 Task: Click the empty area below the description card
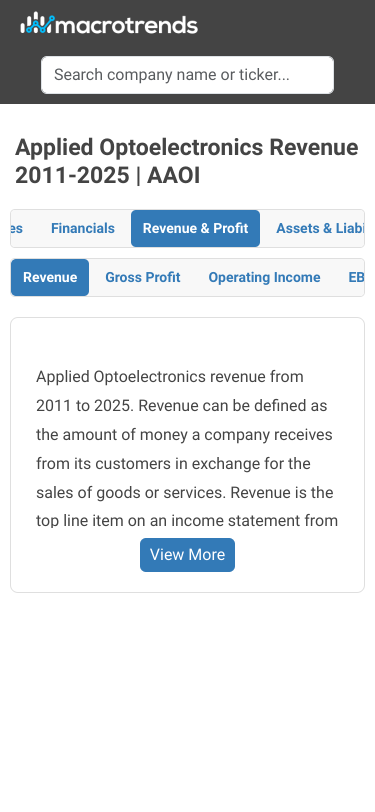pyautogui.click(x=188, y=699)
